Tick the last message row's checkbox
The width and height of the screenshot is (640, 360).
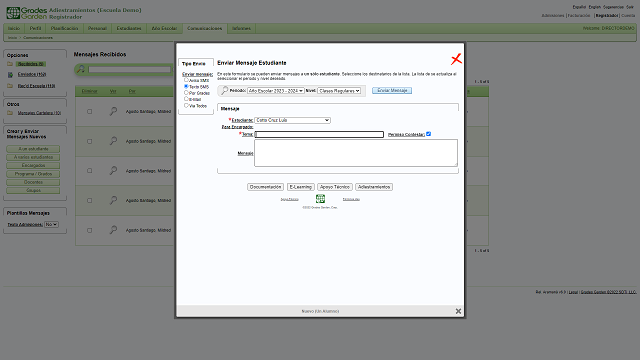tap(89, 230)
